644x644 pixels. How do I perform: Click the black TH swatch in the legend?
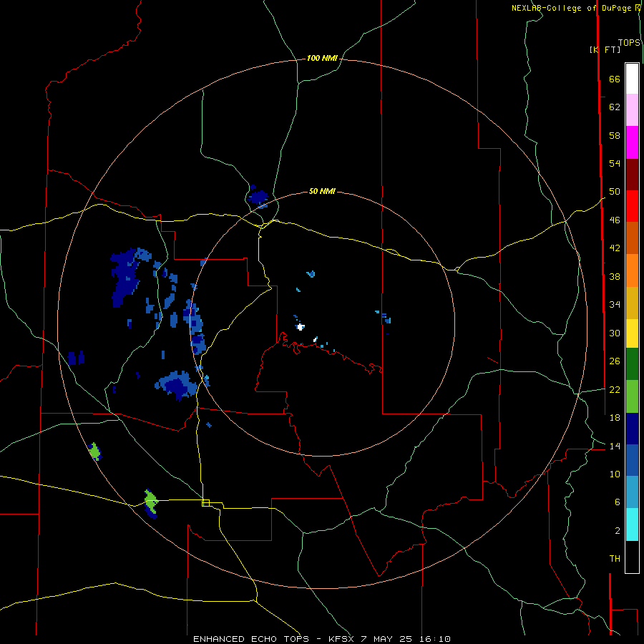[632, 557]
